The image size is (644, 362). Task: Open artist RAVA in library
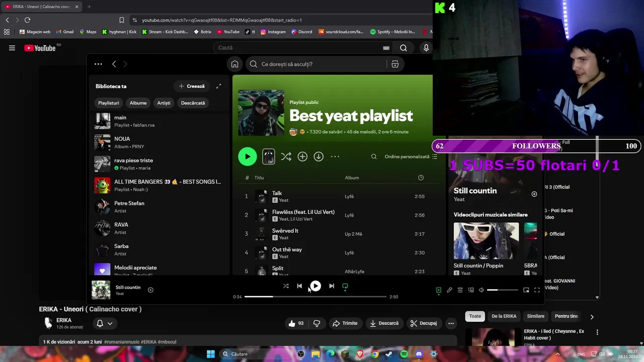158,228
